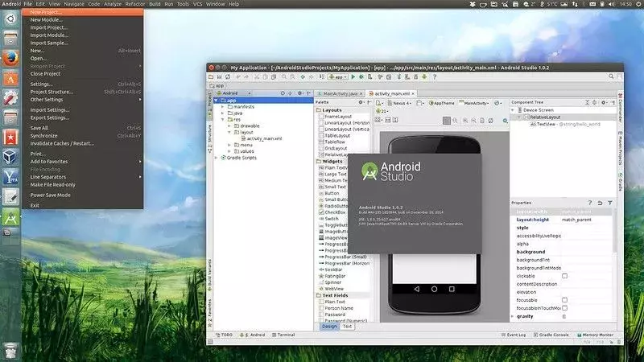Switch to MainActivity.java tab

coord(340,93)
